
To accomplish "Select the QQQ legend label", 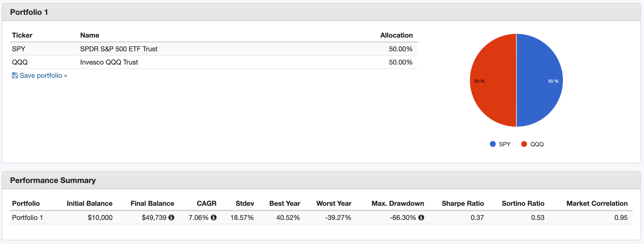I will [537, 144].
